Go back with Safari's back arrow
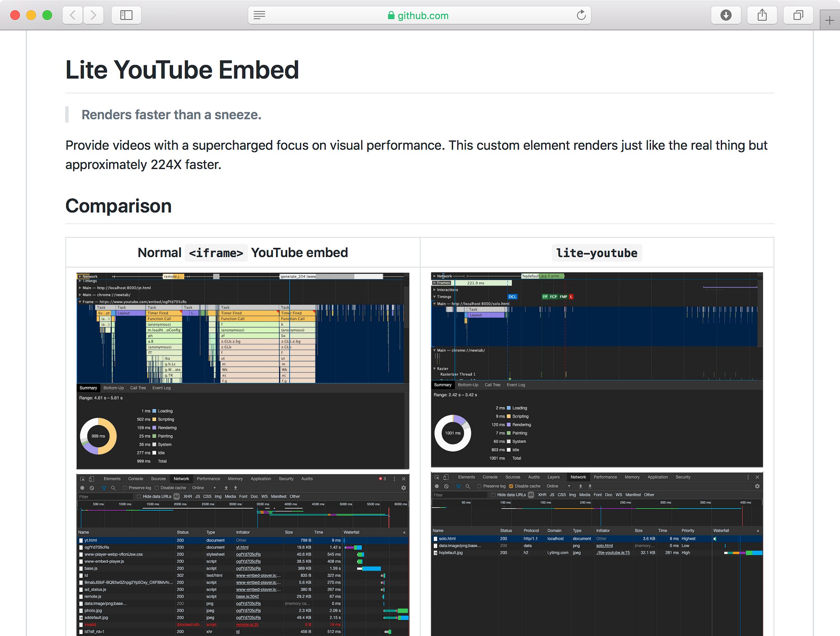This screenshot has width=840, height=636. pyautogui.click(x=73, y=15)
